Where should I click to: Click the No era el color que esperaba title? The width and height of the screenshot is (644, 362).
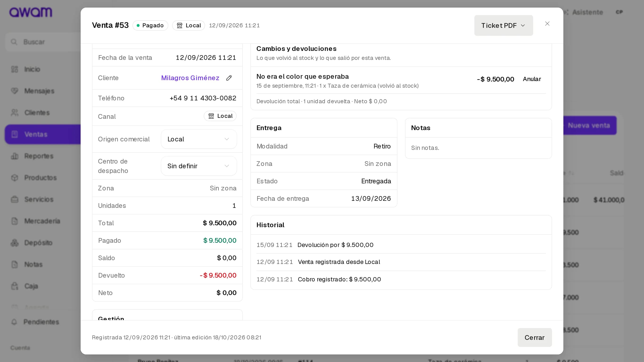[x=302, y=77]
